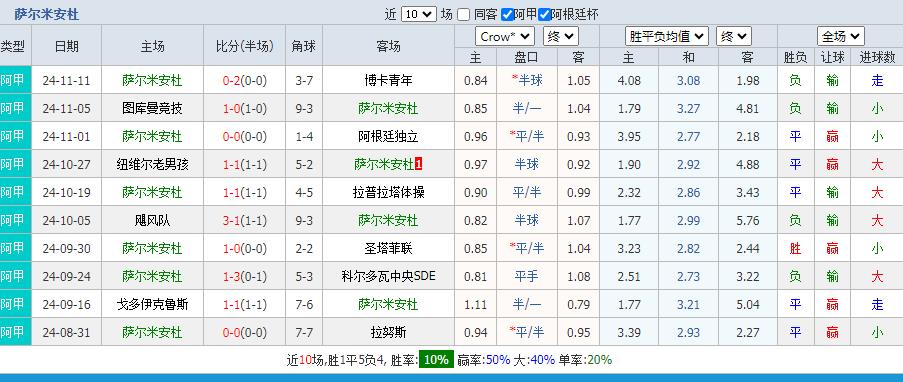Click the 单率:20% summary text

tap(585, 360)
